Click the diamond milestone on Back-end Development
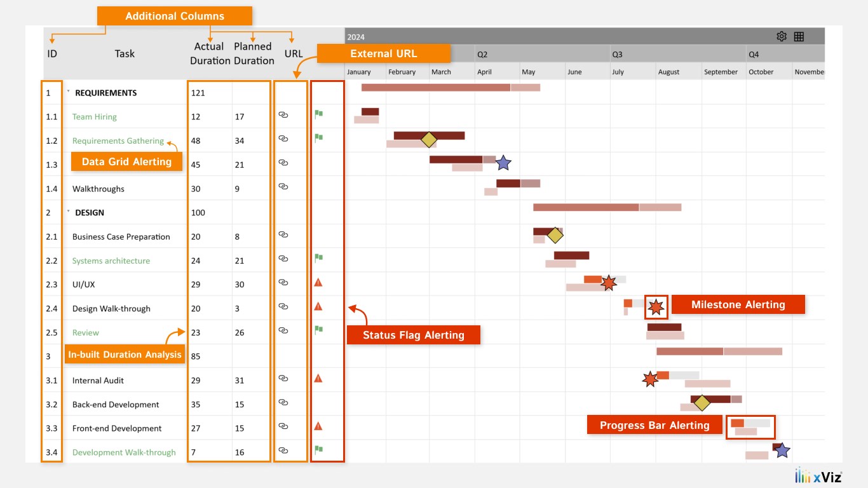The height and width of the screenshot is (488, 868). (702, 403)
